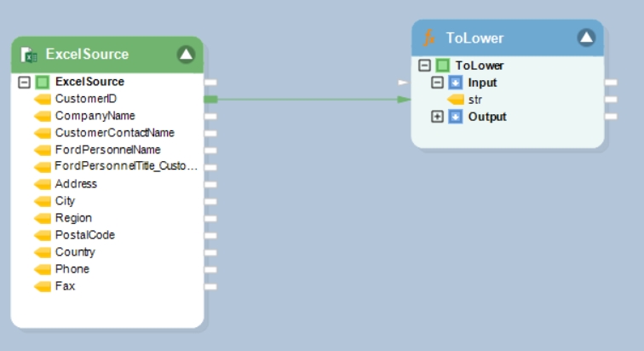644x351 pixels.
Task: Select the Country field
Action: coord(75,252)
